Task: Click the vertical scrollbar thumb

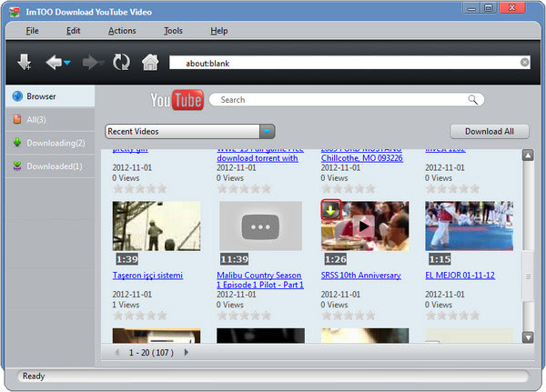Action: click(528, 276)
